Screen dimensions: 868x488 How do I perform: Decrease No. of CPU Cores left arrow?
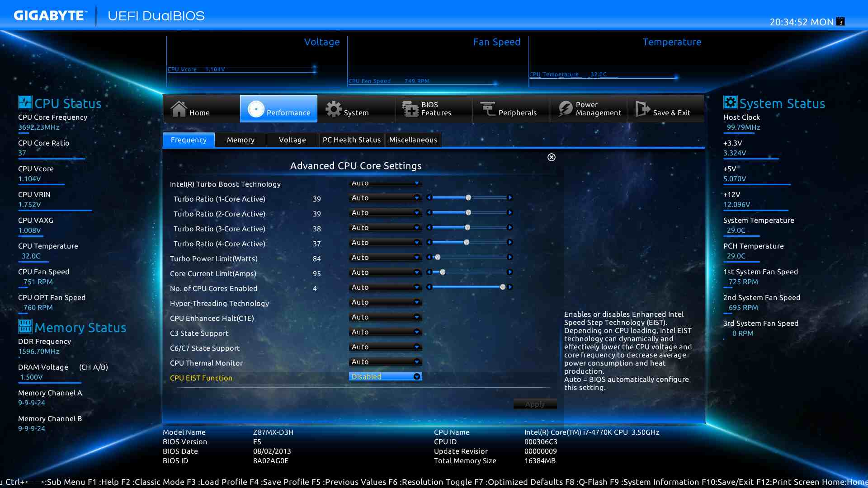[429, 287]
